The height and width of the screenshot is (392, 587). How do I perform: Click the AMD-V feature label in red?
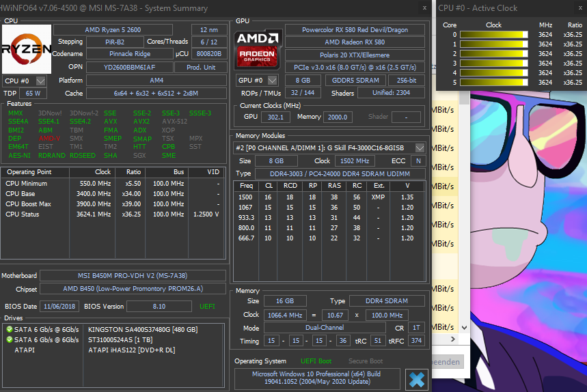(49, 139)
